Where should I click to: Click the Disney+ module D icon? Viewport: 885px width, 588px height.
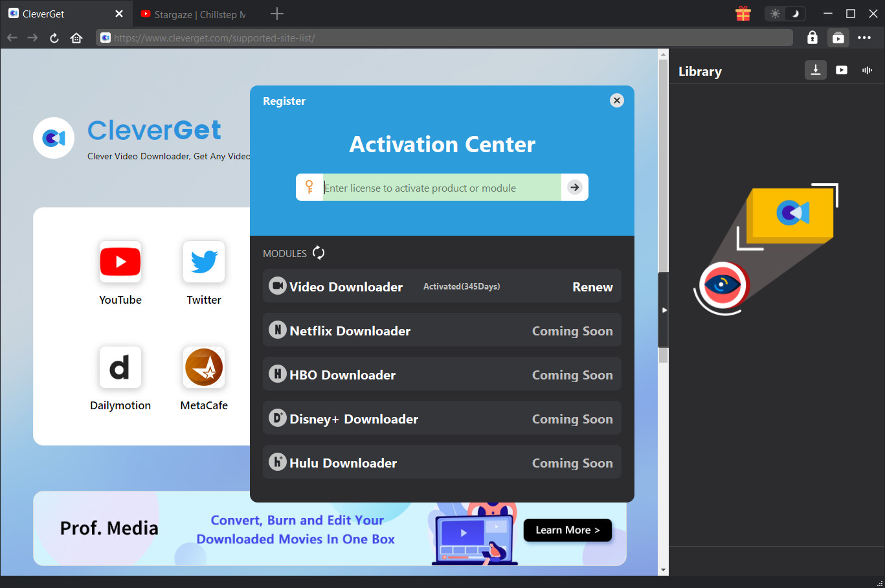278,418
